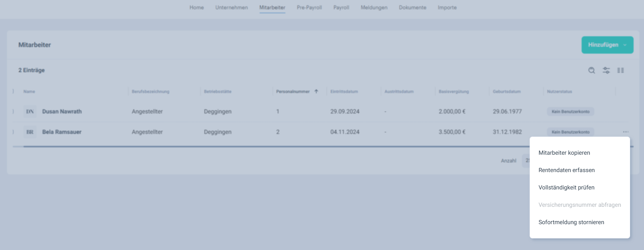Open employee Bela Ramsauer
The image size is (644, 250).
tap(62, 132)
